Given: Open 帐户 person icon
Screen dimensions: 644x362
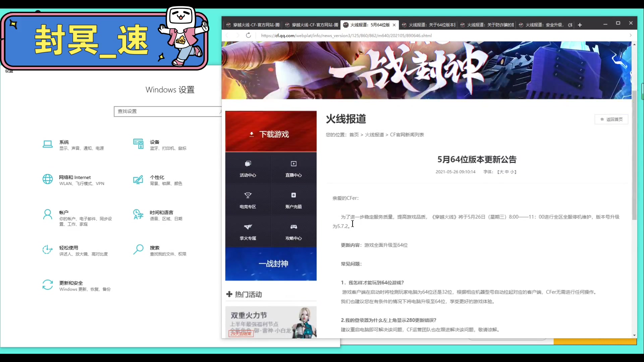Looking at the screenshot, I should (48, 215).
